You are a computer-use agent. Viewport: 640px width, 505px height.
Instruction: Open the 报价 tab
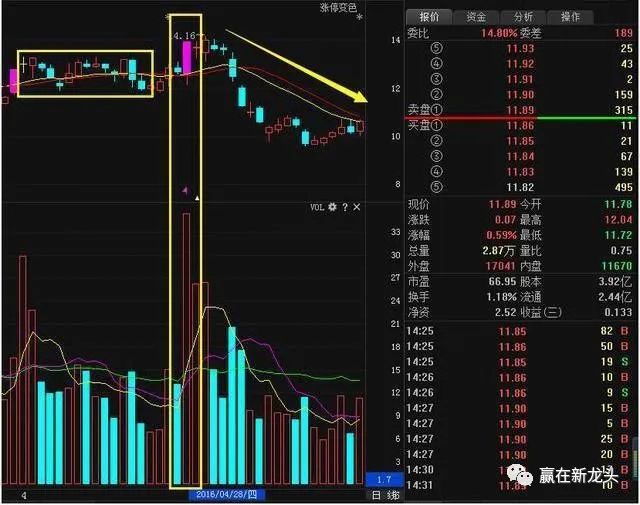click(429, 17)
